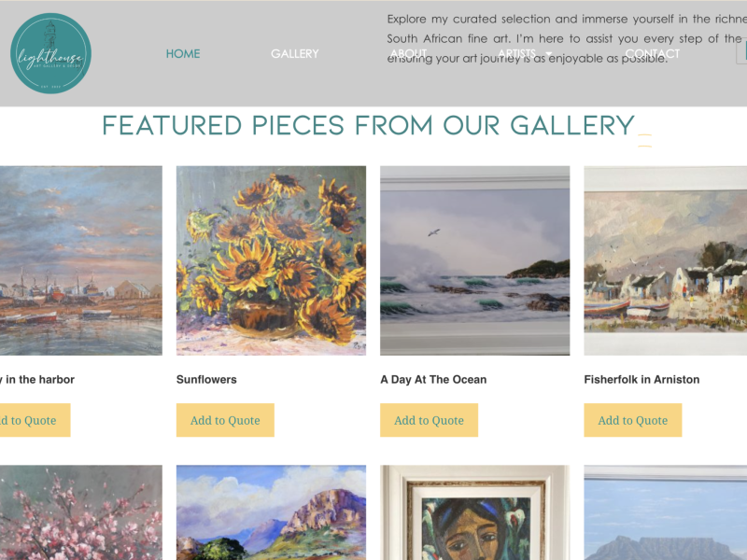Open the Sunflowers painting thumbnail
Image resolution: width=747 pixels, height=560 pixels.
point(271,260)
